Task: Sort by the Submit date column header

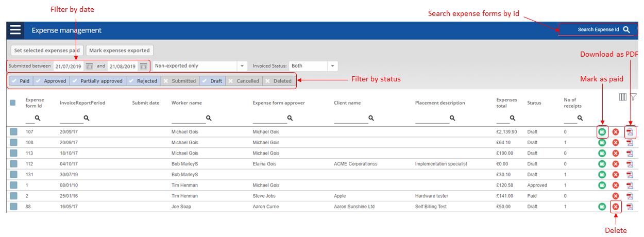Action: (146, 103)
